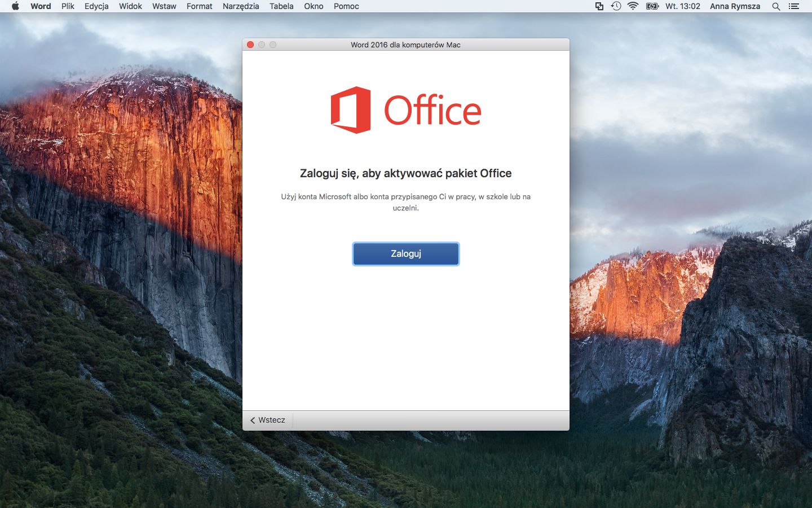Open the Wstaw menu

pos(164,6)
